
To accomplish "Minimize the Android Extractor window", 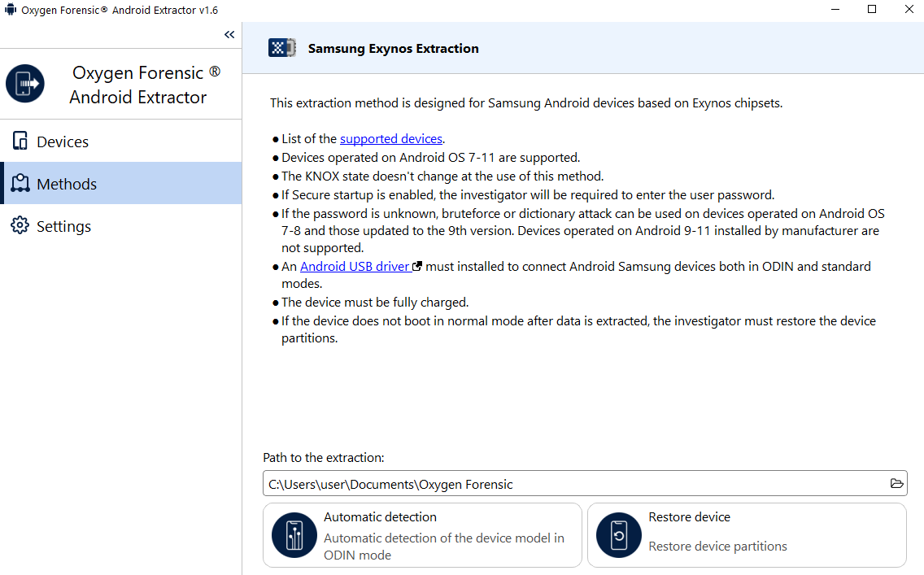I will tap(835, 10).
